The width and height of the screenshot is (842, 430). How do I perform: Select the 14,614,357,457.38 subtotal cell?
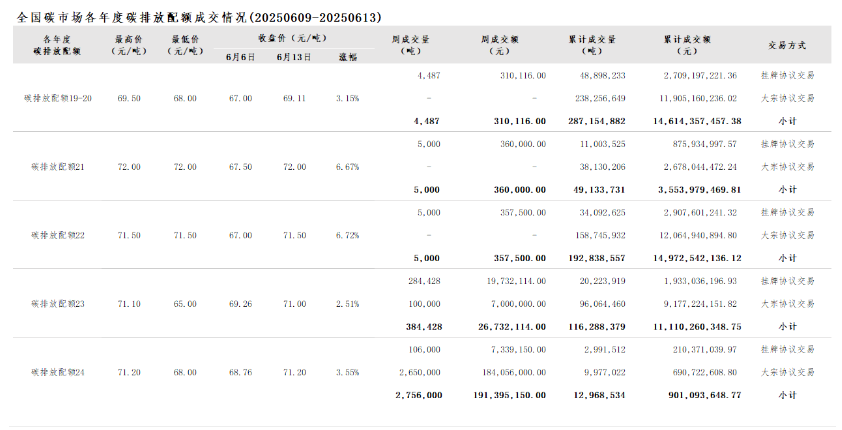click(697, 121)
